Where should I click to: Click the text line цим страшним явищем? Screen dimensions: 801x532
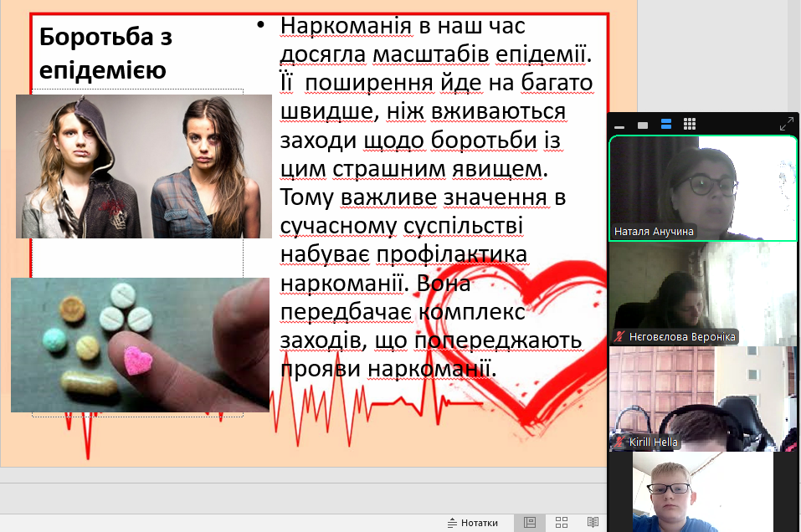pyautogui.click(x=413, y=168)
